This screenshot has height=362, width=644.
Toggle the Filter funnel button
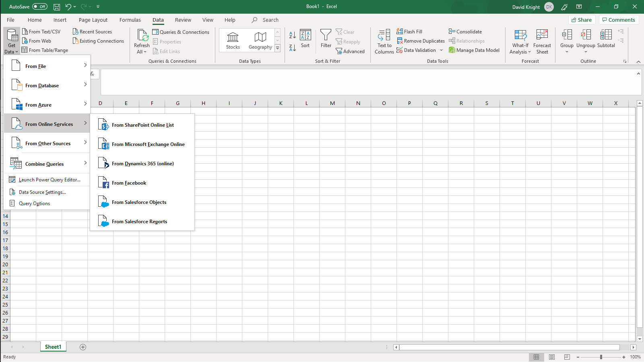[x=326, y=39]
